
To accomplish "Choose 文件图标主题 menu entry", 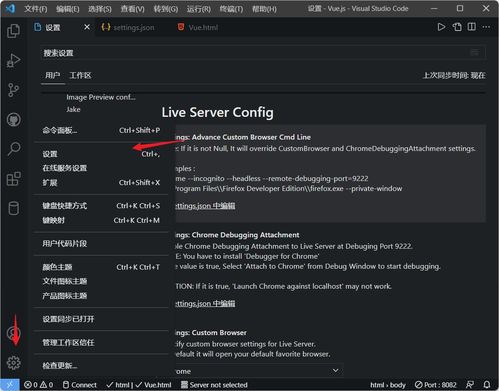I will click(x=101, y=281).
